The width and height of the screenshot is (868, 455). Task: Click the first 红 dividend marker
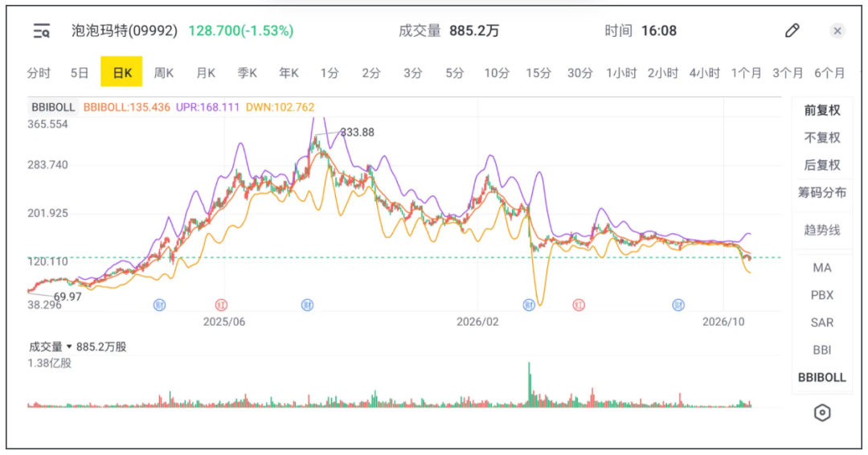(x=221, y=305)
